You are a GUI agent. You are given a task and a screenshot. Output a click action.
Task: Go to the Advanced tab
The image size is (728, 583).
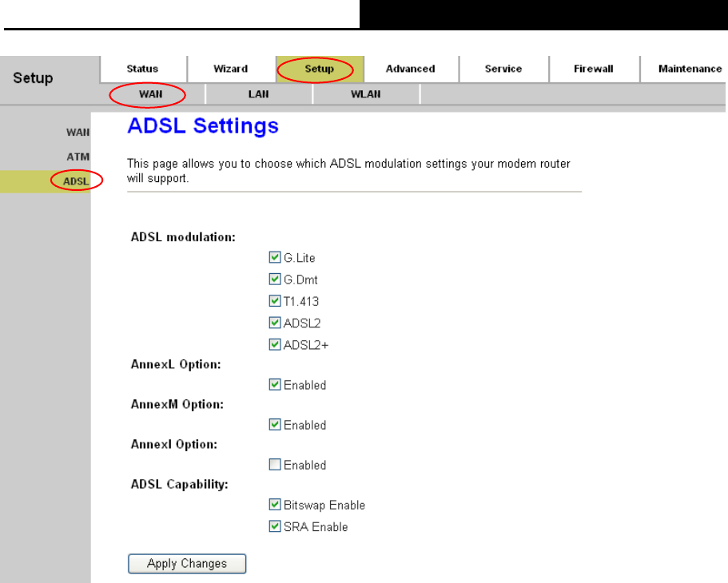(x=411, y=69)
